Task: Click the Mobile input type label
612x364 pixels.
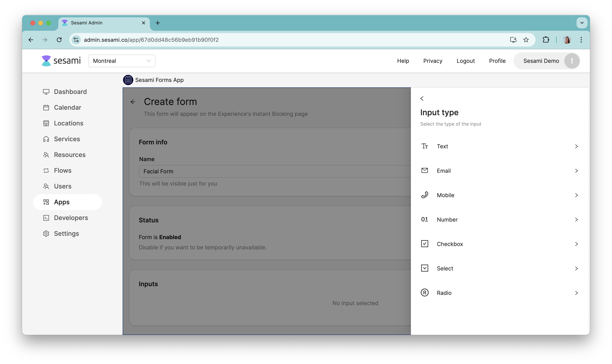Action: click(x=445, y=195)
